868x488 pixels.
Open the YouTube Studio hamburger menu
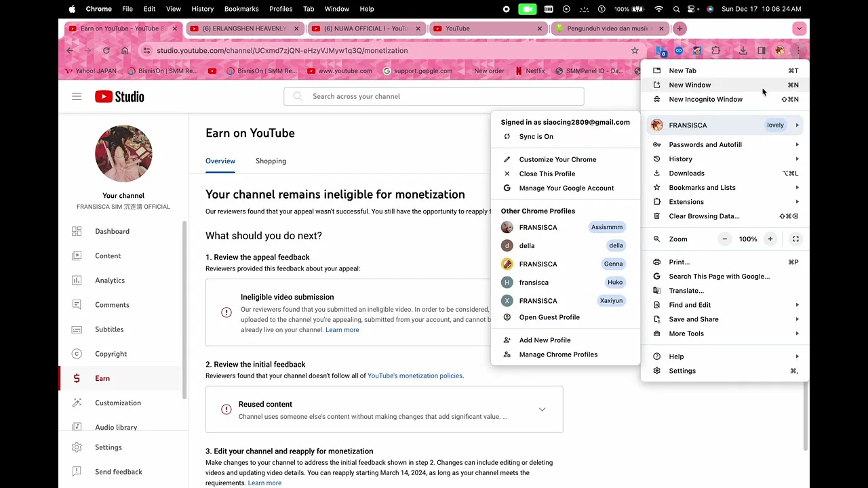[x=77, y=96]
